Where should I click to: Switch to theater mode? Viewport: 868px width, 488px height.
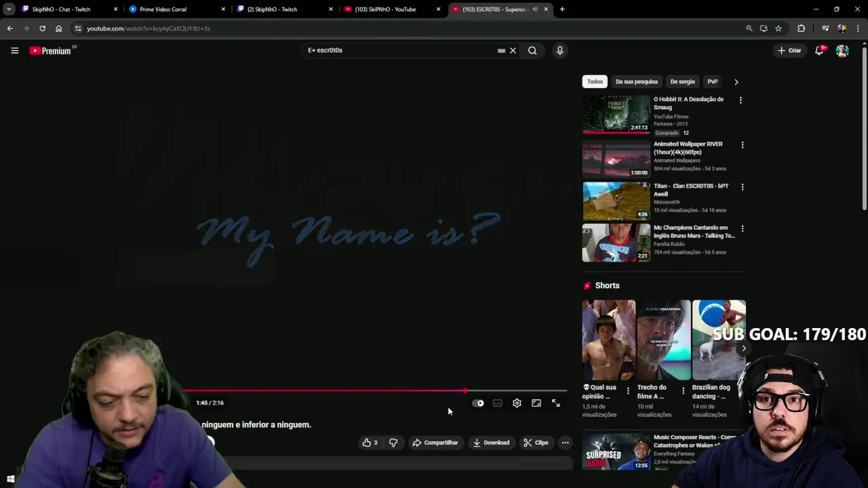[x=536, y=403]
